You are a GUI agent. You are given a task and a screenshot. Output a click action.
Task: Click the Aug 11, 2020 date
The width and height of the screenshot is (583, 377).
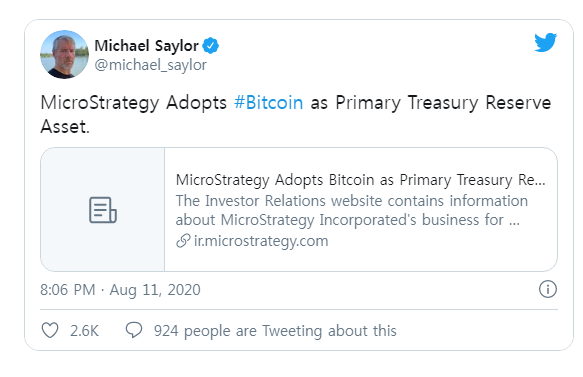point(155,290)
